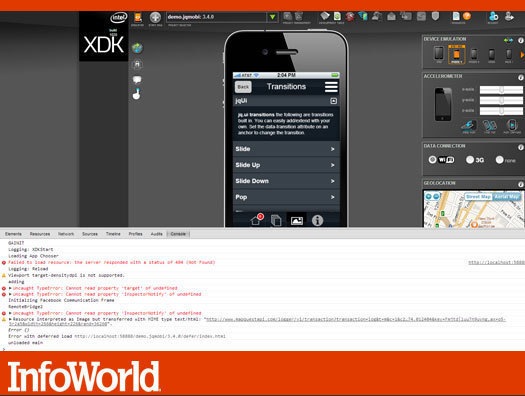Viewport: 525px width, 396px height.
Task: Click the globe icon in left sidebar
Action: (x=137, y=48)
